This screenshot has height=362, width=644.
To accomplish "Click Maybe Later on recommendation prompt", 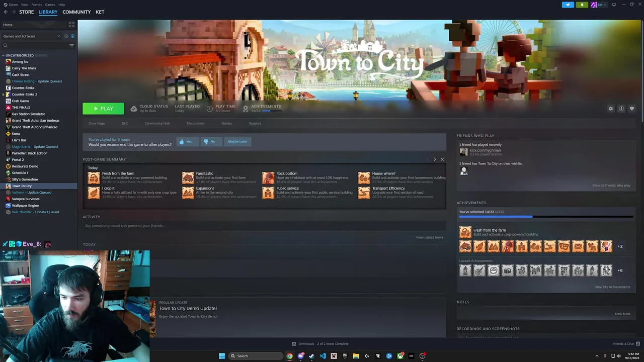I will click(237, 141).
